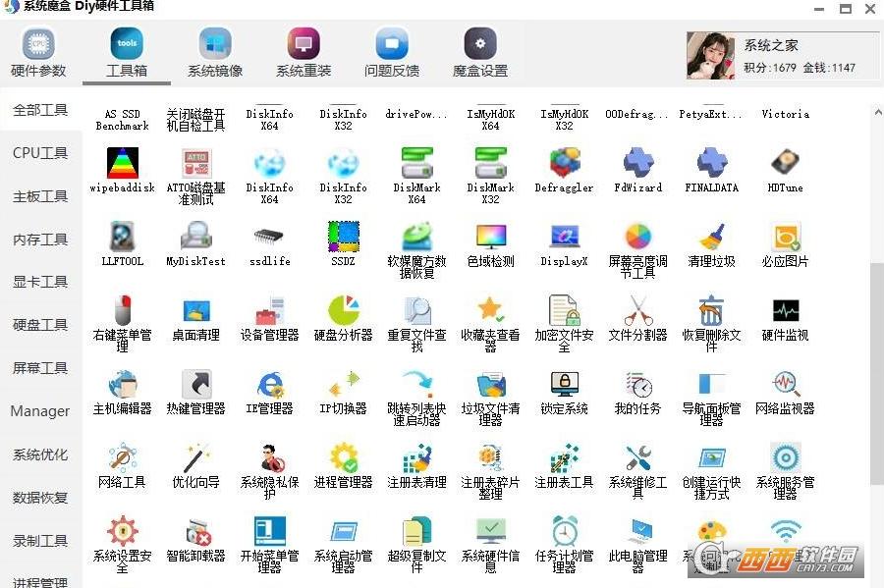Choose 硬盘工具 in sidebar
This screenshot has height=588, width=884.
click(x=40, y=325)
